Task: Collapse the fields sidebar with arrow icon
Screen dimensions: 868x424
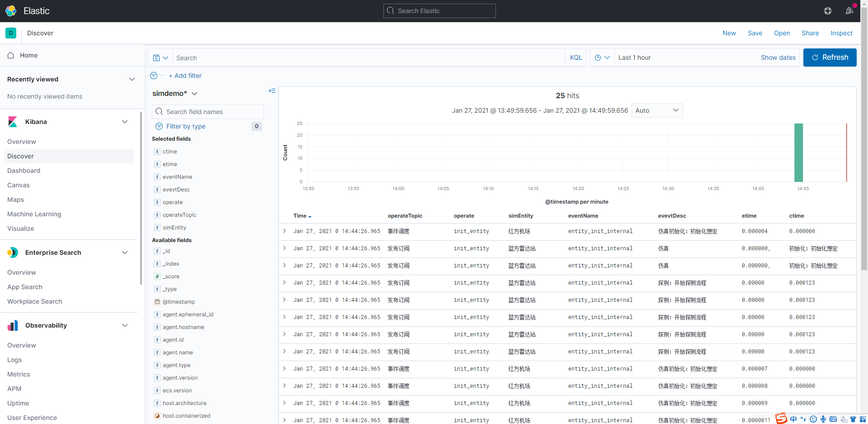Action: 272,91
